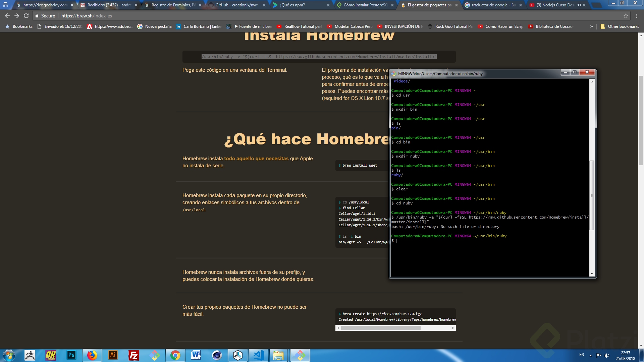Open Visual Studio Code from the taskbar
Image resolution: width=644 pixels, height=362 pixels.
tap(258, 355)
